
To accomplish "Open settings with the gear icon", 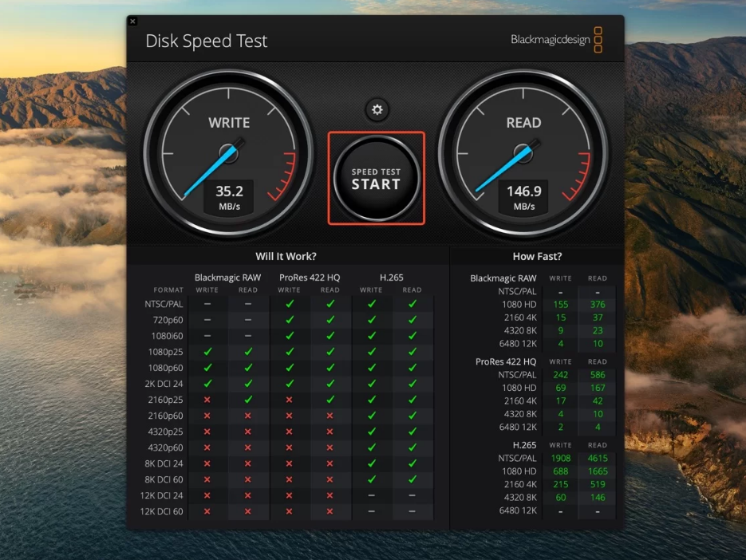I will tap(377, 110).
